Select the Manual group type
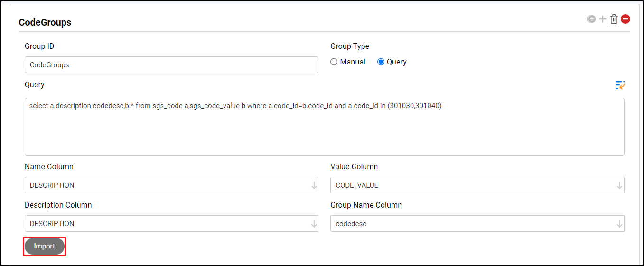Viewport: 644px width, 266px height. pos(334,62)
